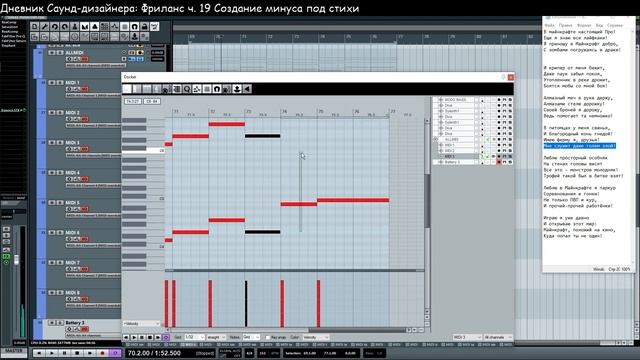
Task: Toggle the magnet snap icon in the Docker toolbar
Action: pyautogui.click(x=217, y=89)
